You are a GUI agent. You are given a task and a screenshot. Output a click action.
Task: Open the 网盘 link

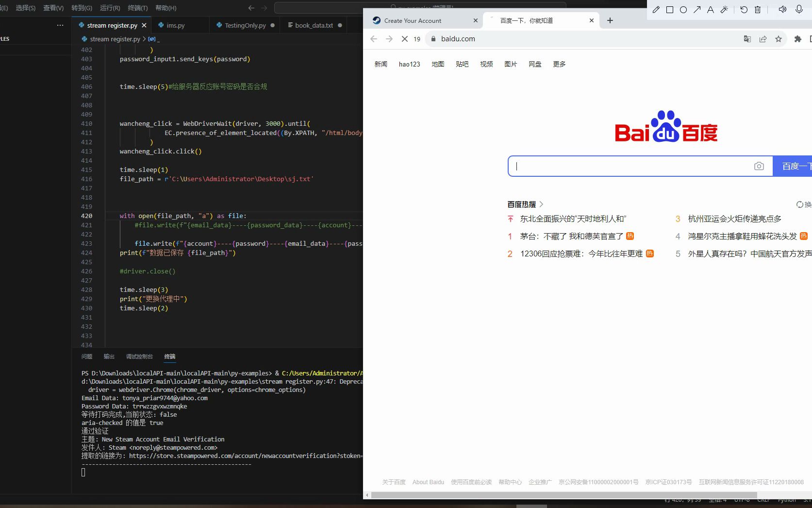click(535, 64)
